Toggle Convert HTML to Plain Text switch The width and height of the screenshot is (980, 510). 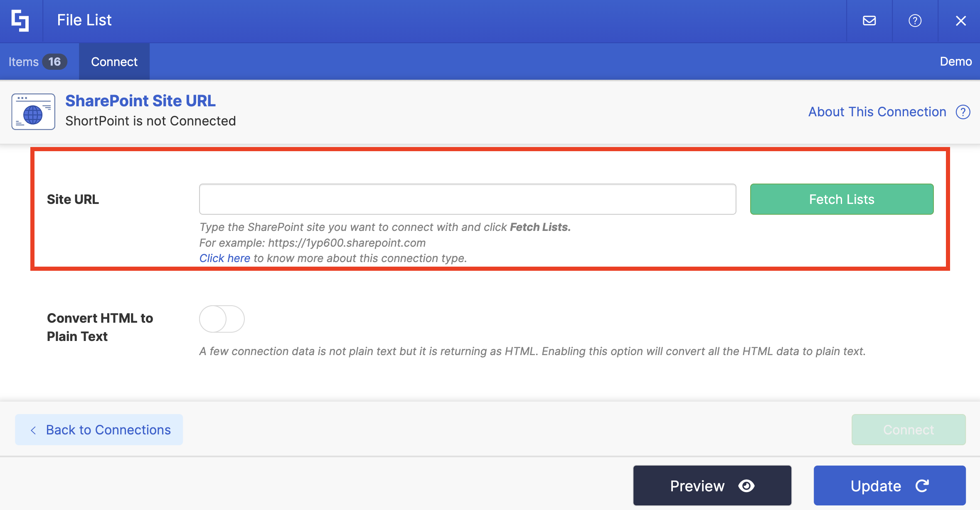(222, 319)
